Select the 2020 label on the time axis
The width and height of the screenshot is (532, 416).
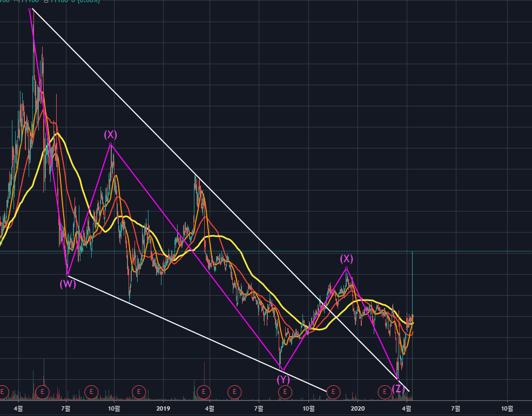pos(358,408)
